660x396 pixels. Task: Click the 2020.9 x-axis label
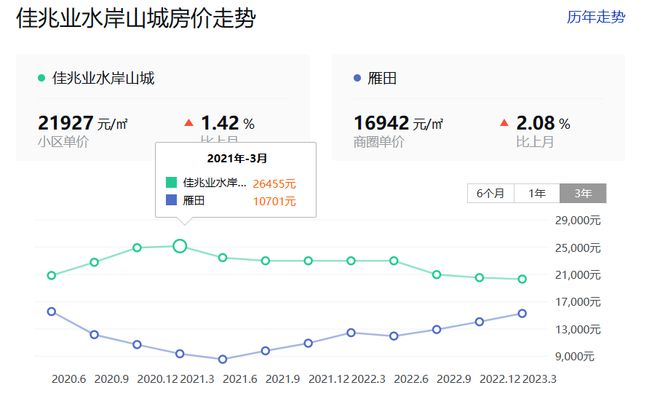point(112,379)
